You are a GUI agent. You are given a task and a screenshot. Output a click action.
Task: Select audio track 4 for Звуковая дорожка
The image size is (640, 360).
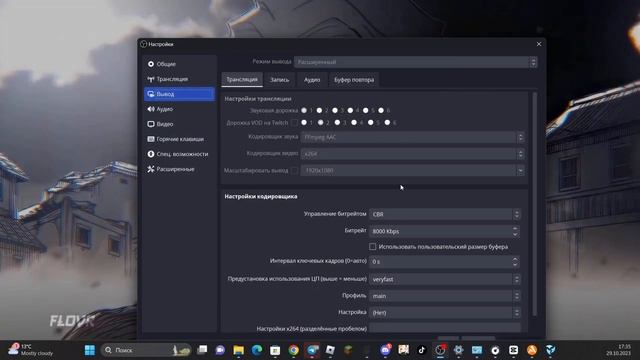[350, 111]
